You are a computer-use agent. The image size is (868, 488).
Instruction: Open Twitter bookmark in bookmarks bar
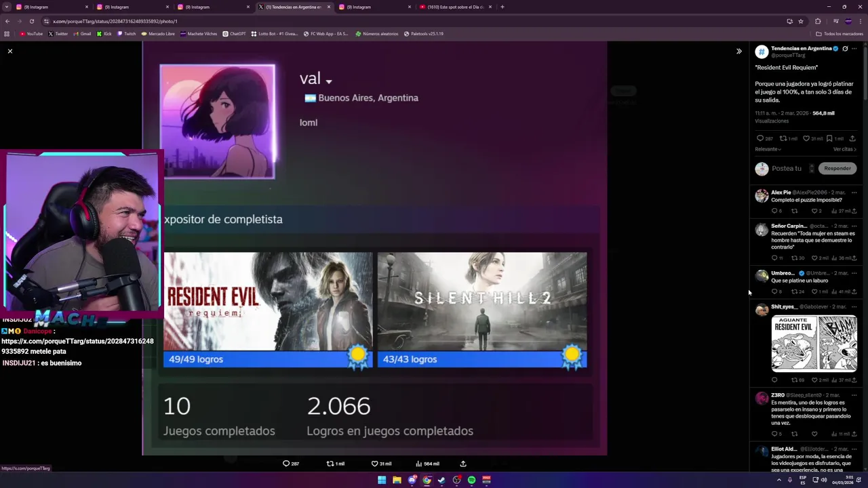coord(58,34)
